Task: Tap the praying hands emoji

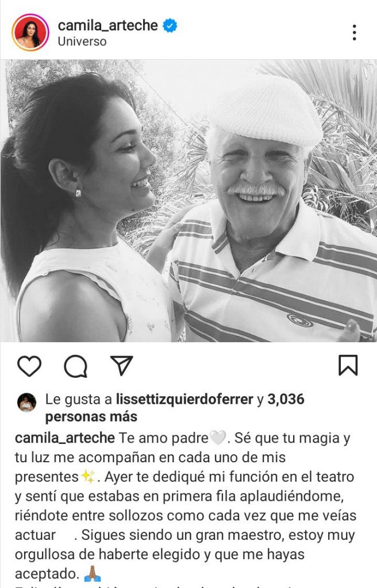Action: (x=93, y=574)
